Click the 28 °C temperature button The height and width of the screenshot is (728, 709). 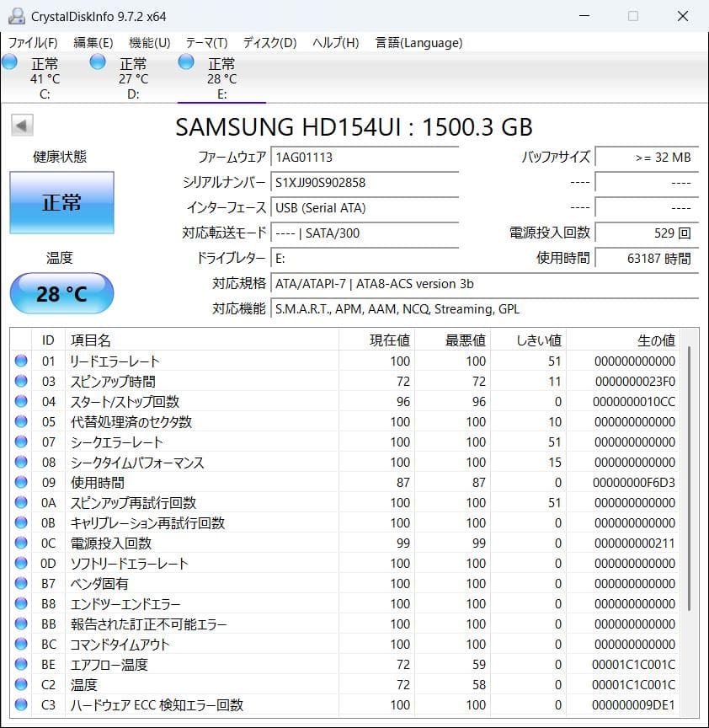pyautogui.click(x=61, y=293)
